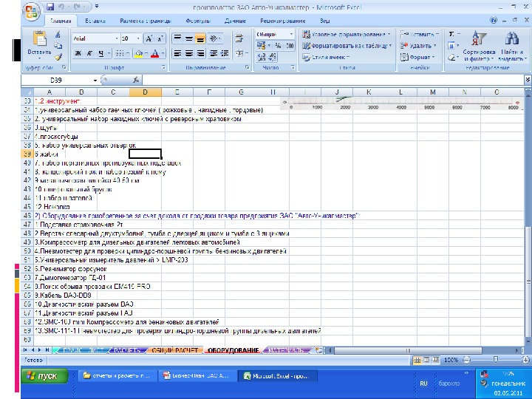This screenshot has width=532, height=399.
Task: Toggle italic formatting (К)
Action: (89, 53)
